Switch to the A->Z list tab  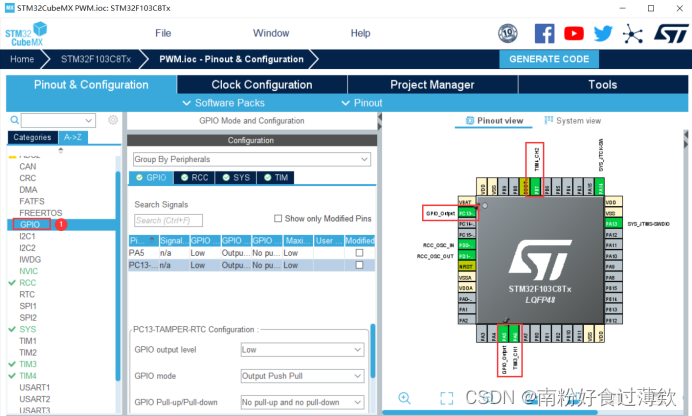coord(73,137)
